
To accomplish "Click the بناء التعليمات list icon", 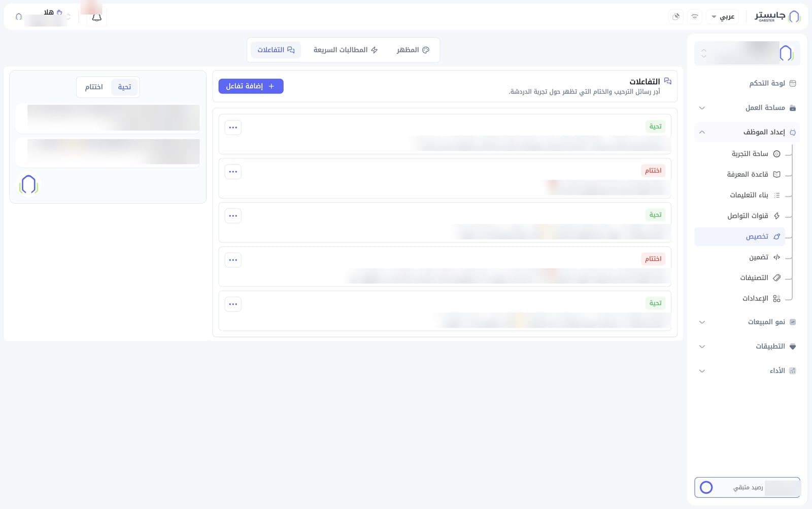I will [x=776, y=195].
